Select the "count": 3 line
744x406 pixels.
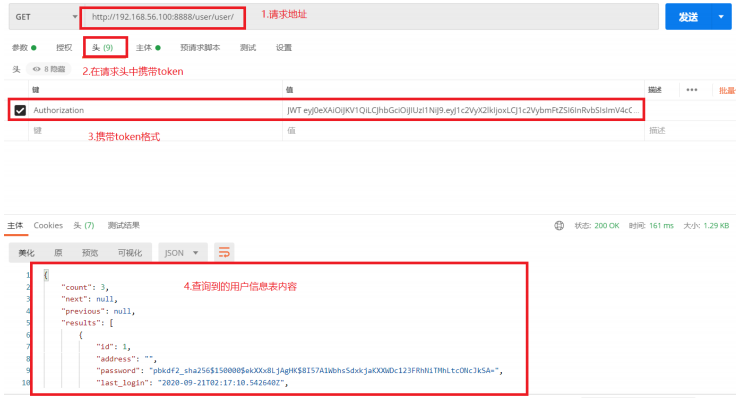tap(85, 287)
